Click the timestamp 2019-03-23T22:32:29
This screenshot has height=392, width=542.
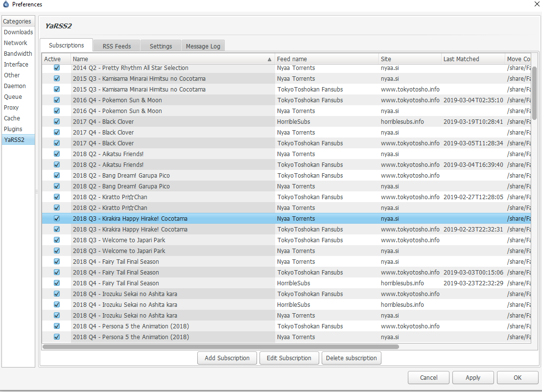tap(473, 283)
